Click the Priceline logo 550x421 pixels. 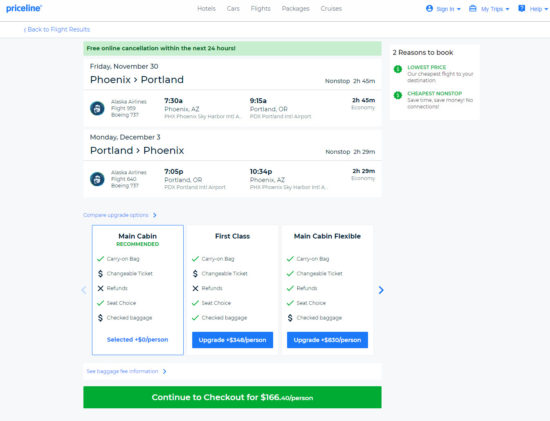click(x=24, y=8)
